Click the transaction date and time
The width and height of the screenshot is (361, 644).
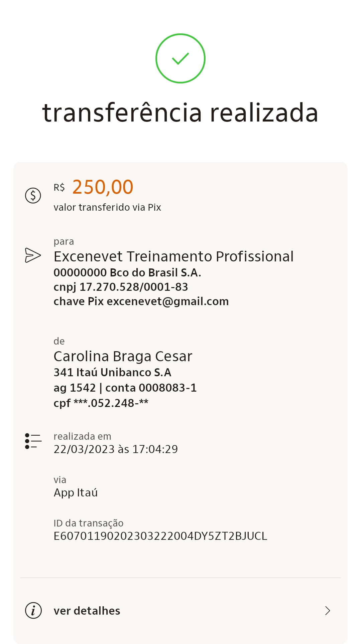pos(116,449)
